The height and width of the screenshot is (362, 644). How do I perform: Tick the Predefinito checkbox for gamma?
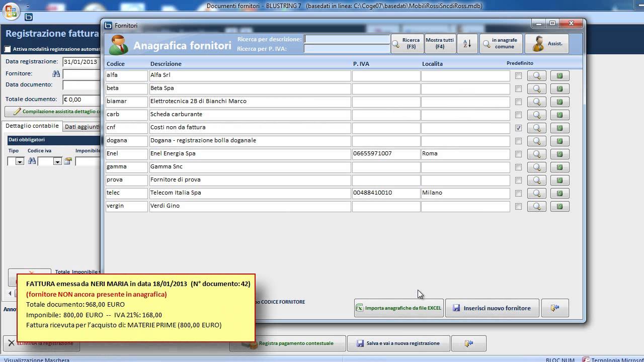coord(519,167)
